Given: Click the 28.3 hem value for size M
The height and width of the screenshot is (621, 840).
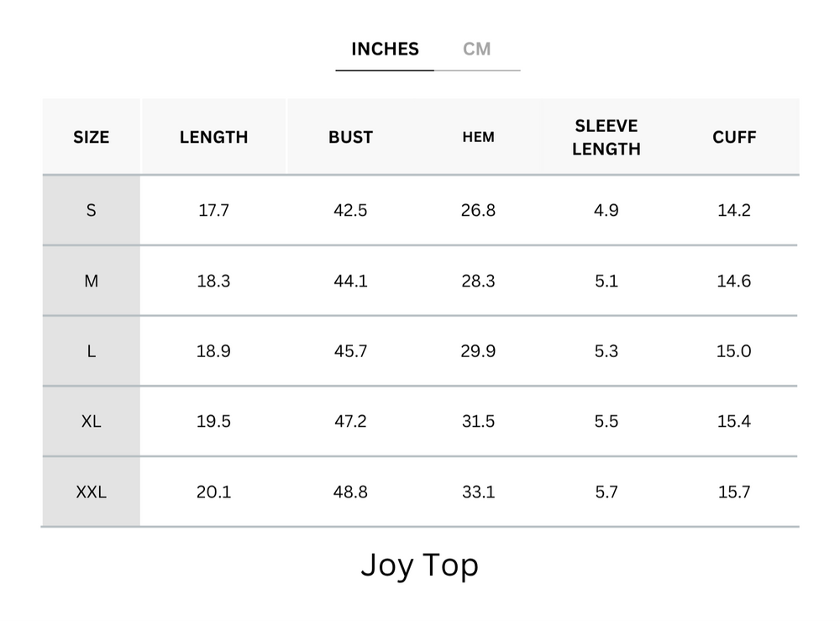Looking at the screenshot, I should tap(478, 281).
